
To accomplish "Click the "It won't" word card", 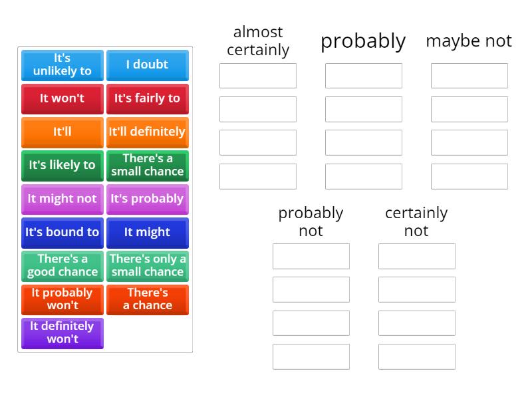I will coord(62,98).
